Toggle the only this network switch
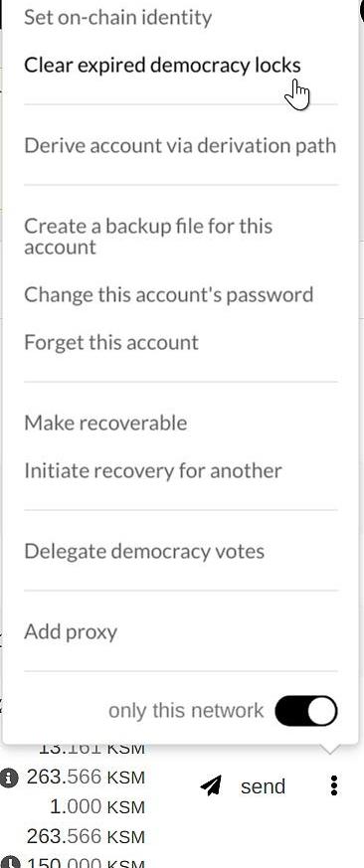Image resolution: width=364 pixels, height=868 pixels. click(x=306, y=710)
